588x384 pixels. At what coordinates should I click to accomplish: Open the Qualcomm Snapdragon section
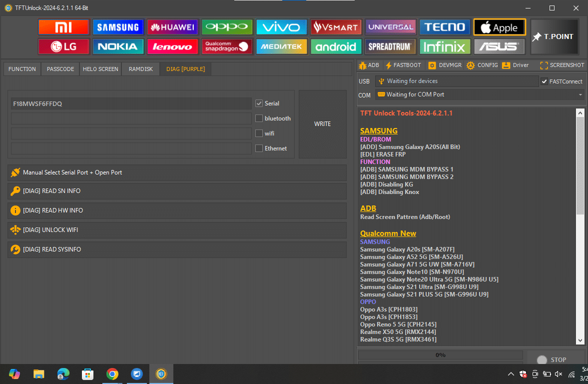click(x=227, y=46)
